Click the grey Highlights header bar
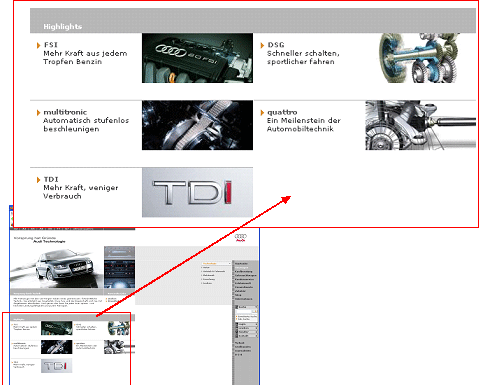480x385 pixels. click(x=253, y=21)
